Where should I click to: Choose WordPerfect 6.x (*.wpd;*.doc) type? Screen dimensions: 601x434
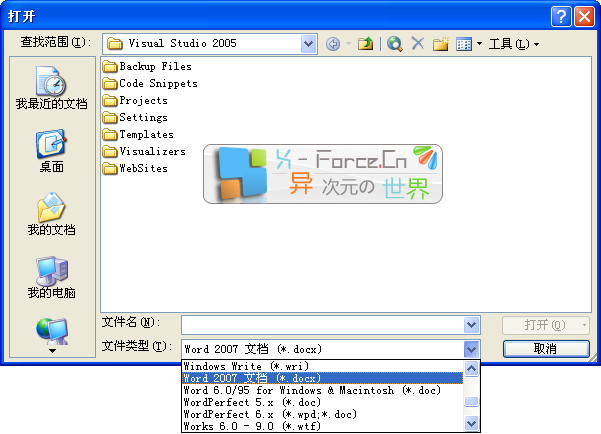coord(322,414)
